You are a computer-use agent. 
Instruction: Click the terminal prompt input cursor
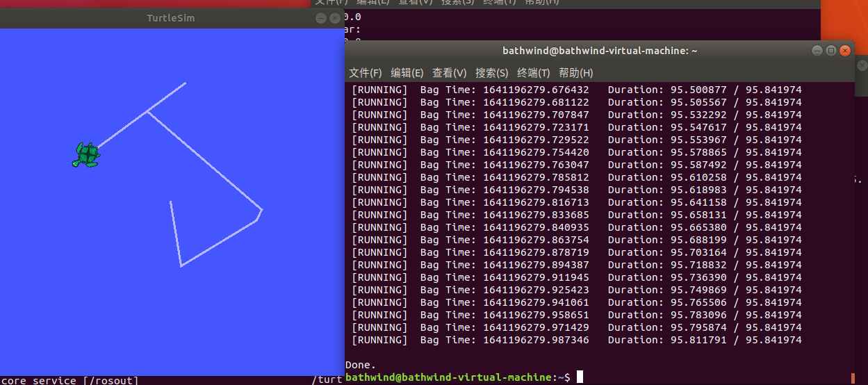click(x=580, y=377)
